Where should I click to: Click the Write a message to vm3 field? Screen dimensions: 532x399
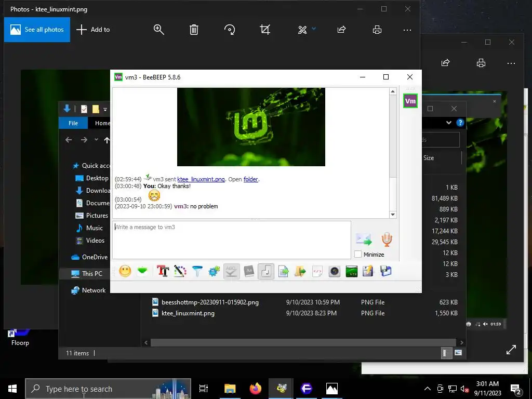[231, 240]
